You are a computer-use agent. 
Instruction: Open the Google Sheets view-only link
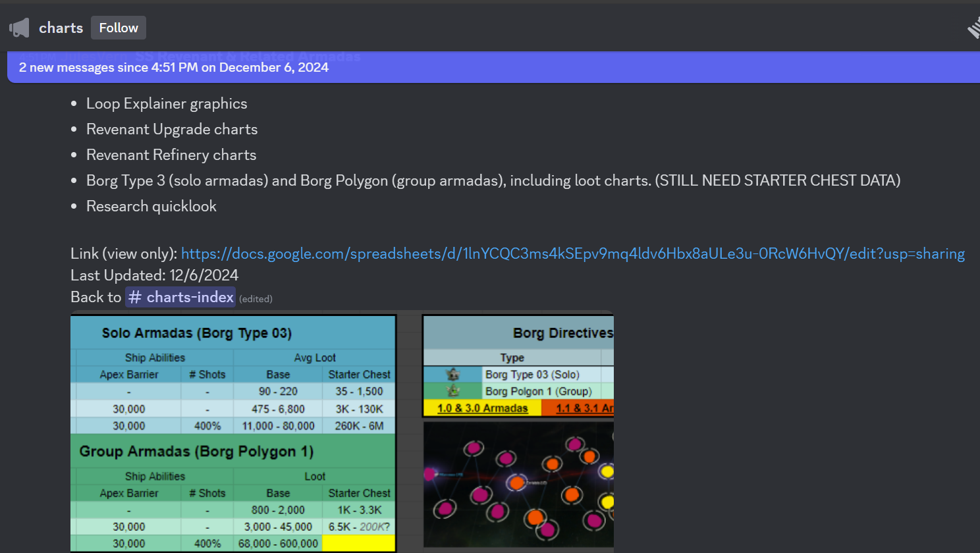[572, 253]
